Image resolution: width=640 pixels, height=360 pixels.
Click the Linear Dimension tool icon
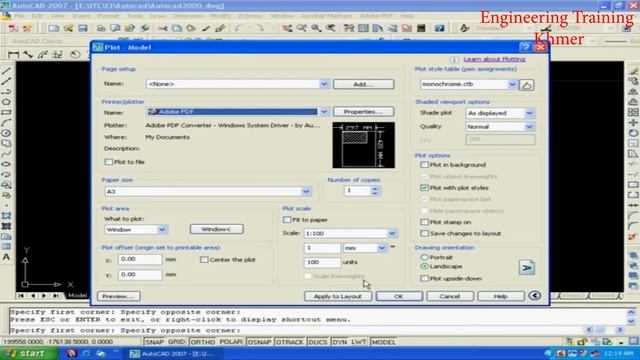click(13, 54)
